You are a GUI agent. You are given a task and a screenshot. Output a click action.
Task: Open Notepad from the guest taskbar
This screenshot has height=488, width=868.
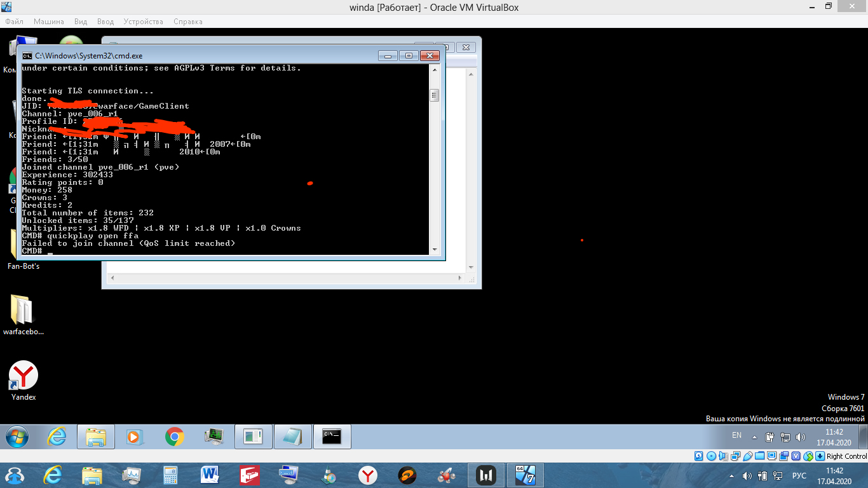[293, 437]
